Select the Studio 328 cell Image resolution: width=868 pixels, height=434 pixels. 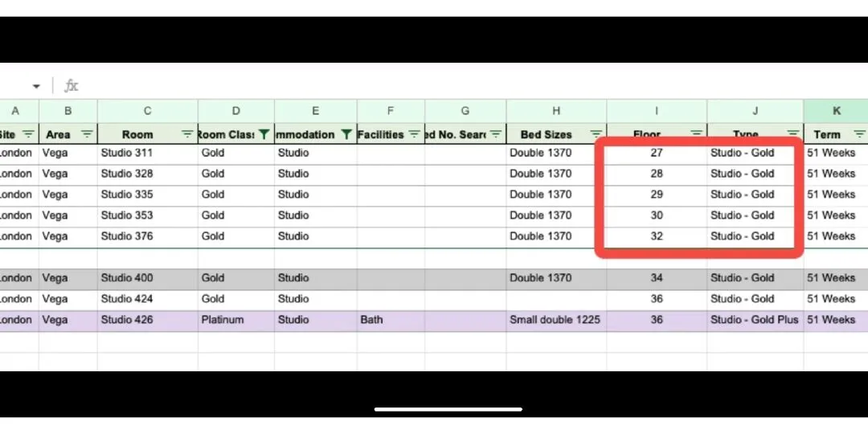(x=147, y=174)
